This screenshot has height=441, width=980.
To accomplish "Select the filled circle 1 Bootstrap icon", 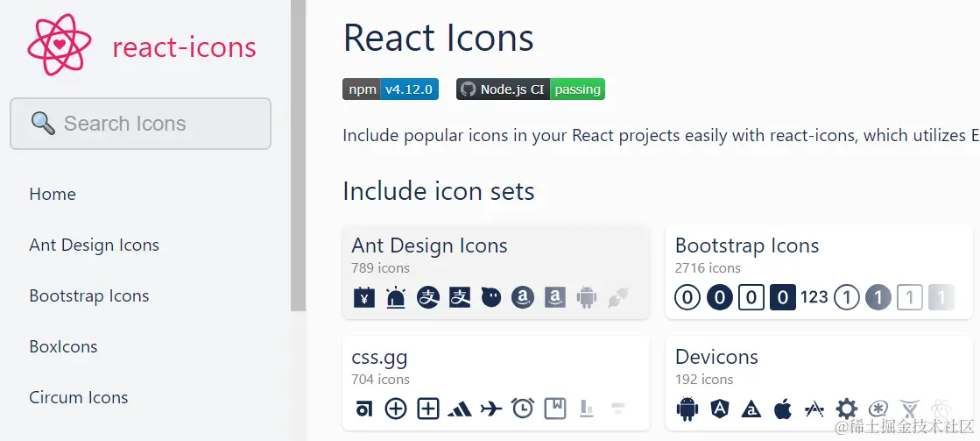I will tap(878, 297).
